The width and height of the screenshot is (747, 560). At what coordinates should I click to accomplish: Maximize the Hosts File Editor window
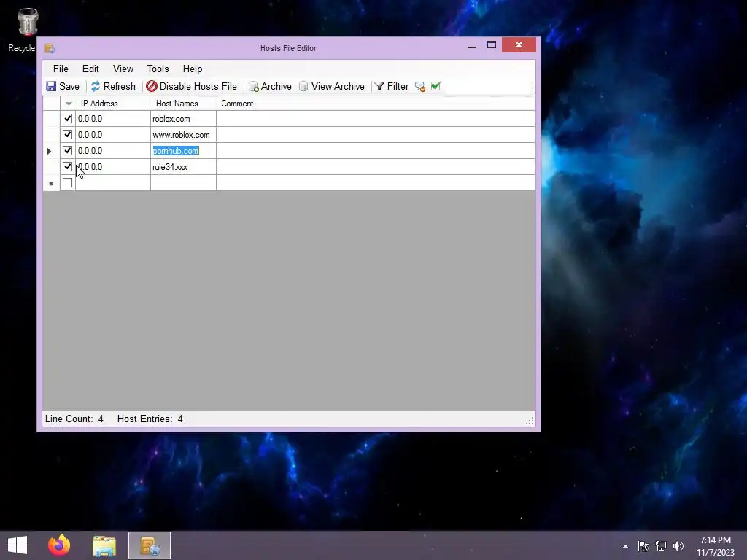492,45
